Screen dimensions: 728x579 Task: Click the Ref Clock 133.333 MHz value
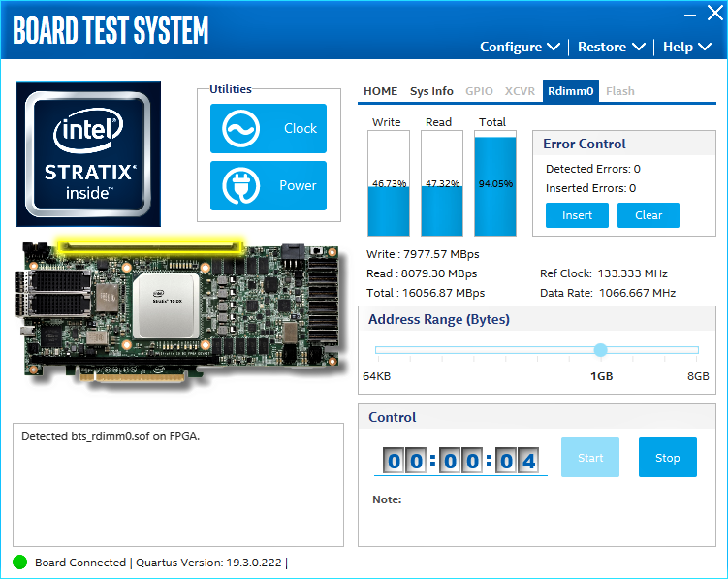click(x=604, y=273)
